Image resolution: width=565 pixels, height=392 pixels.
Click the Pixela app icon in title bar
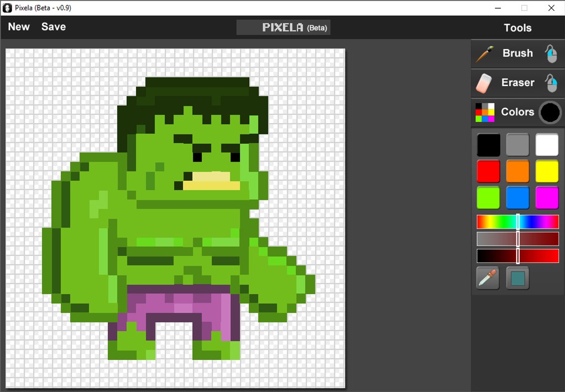(x=7, y=8)
